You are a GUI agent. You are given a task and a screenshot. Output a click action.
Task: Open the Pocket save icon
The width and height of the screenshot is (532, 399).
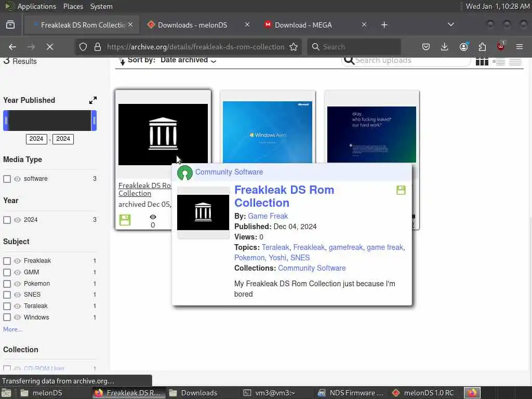click(x=426, y=47)
